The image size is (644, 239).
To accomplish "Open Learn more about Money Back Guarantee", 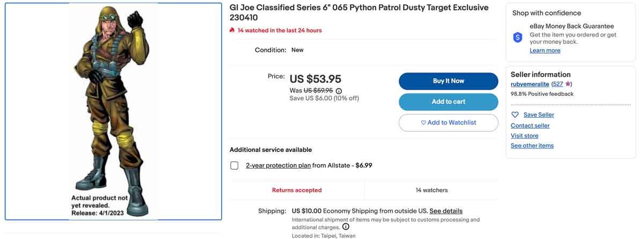I will point(545,50).
